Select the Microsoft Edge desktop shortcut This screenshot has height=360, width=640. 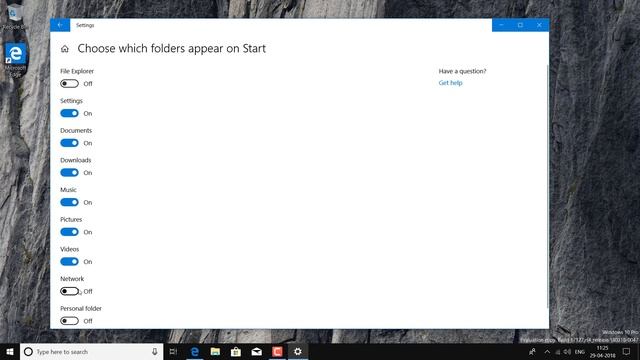click(16, 60)
